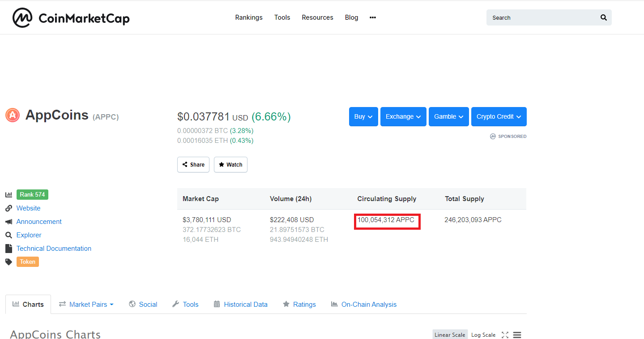Go to the Blog page
The width and height of the screenshot is (644, 339).
(x=352, y=17)
